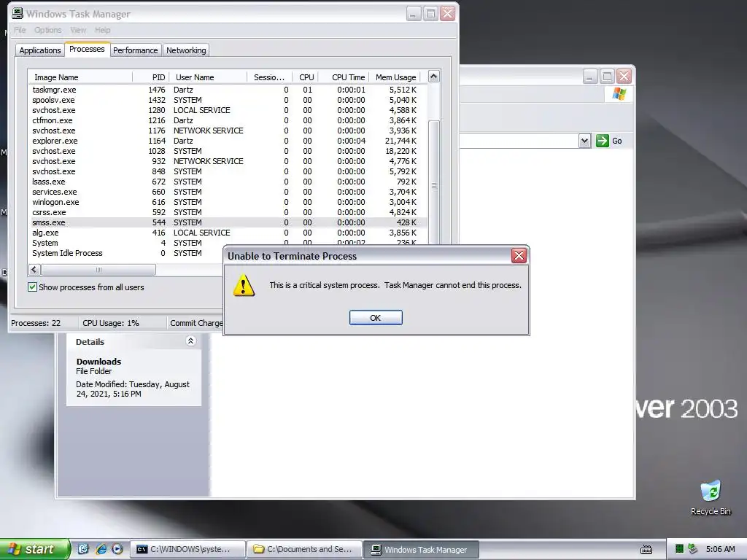Sort processes by Image Name column
This screenshot has height=560, width=747.
pyautogui.click(x=80, y=77)
